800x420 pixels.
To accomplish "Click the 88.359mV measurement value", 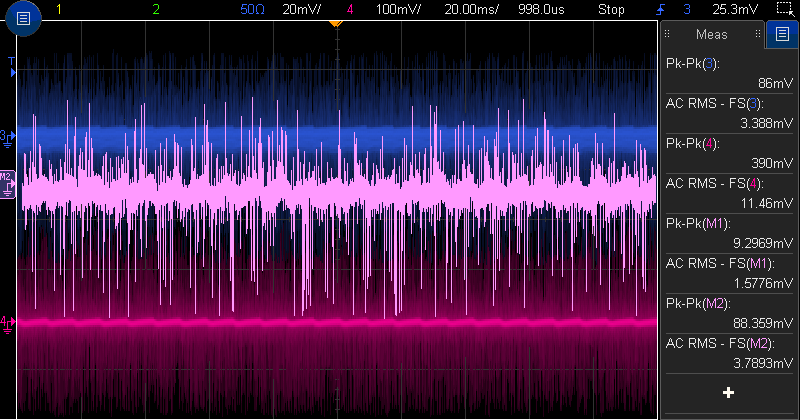I will point(763,323).
